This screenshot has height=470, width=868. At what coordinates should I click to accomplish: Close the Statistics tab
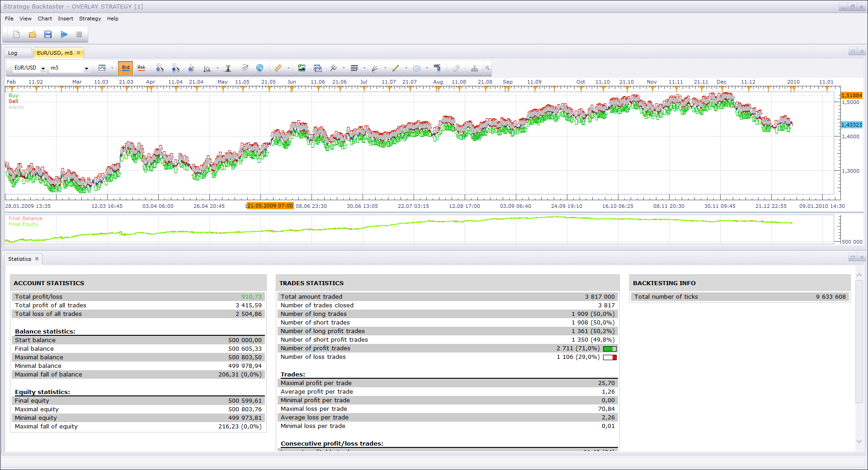point(37,259)
